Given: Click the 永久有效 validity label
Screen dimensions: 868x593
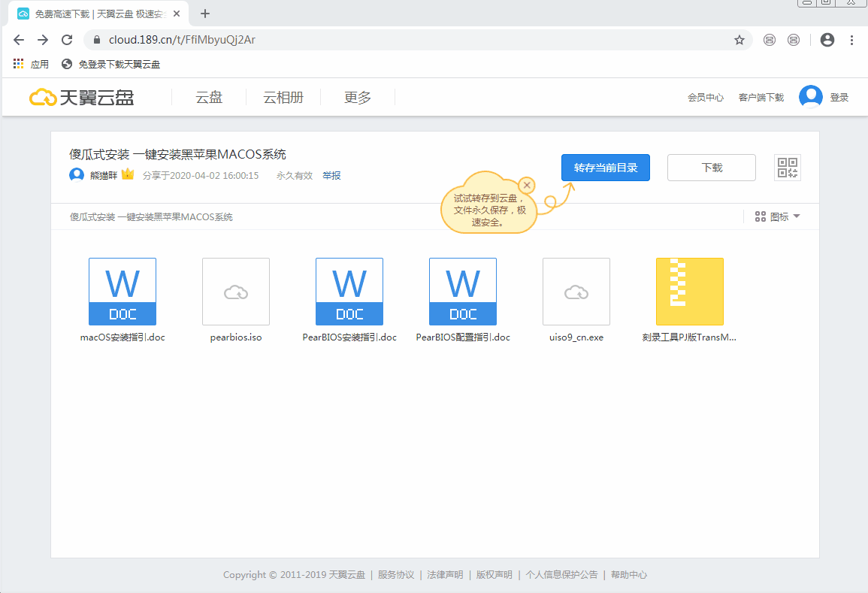Looking at the screenshot, I should pyautogui.click(x=295, y=176).
